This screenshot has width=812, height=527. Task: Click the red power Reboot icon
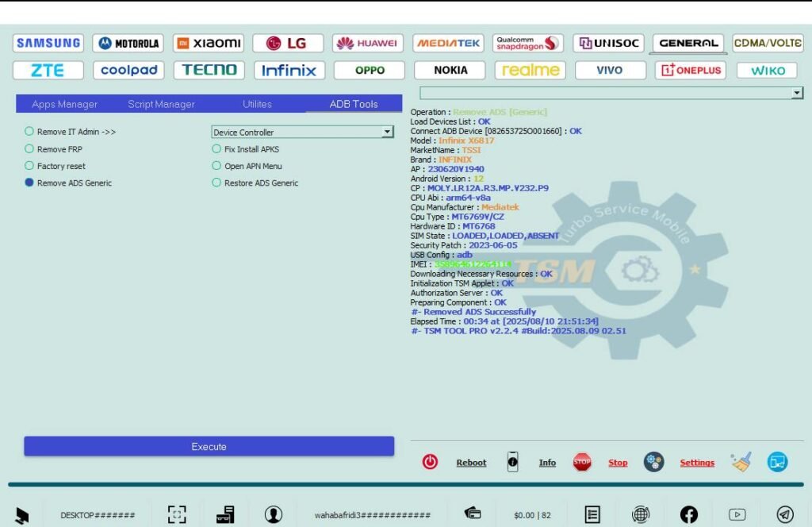click(430, 462)
